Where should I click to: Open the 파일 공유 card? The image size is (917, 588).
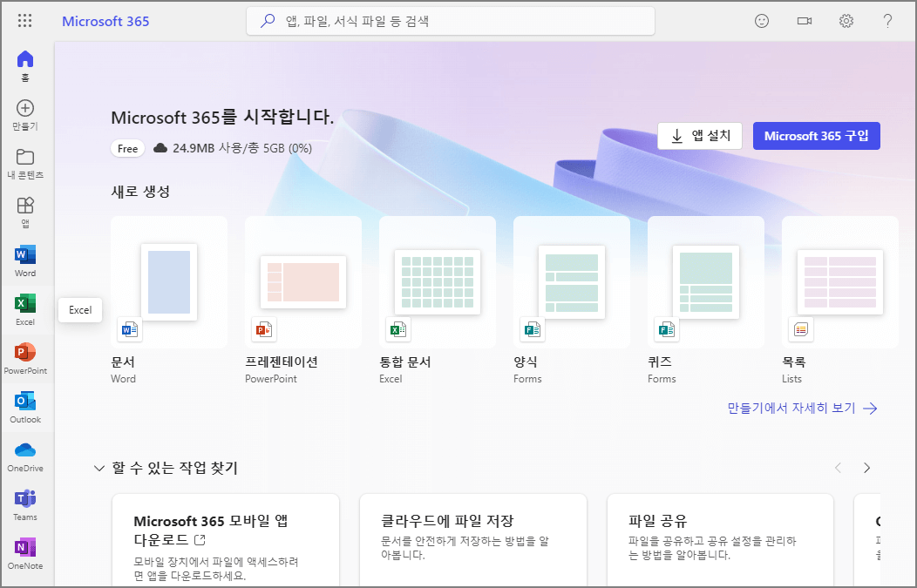point(721,541)
